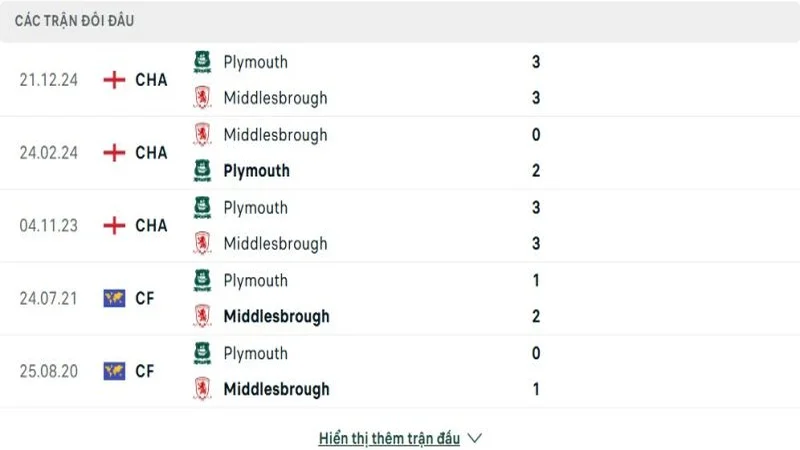
Task: Click the 04.11.23 match date
Action: [50, 226]
